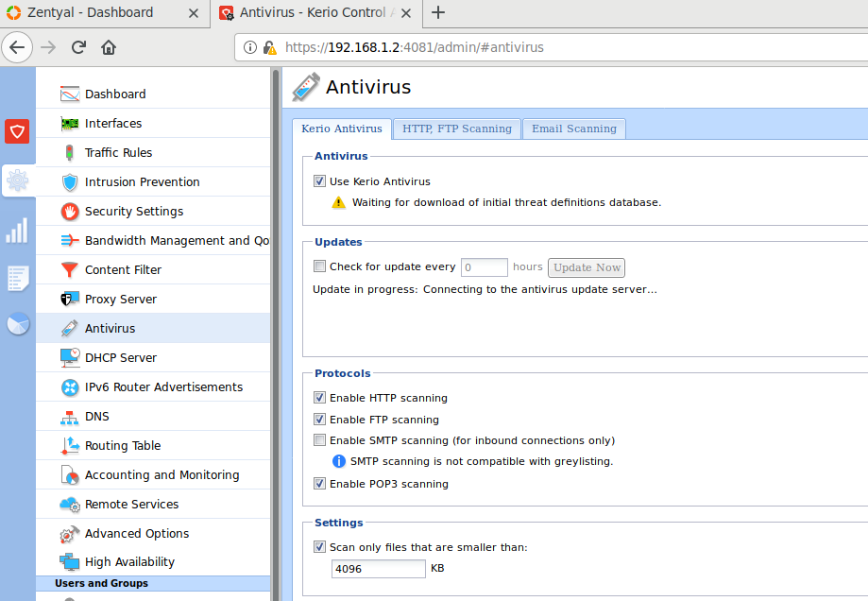Click the Update Now button
The height and width of the screenshot is (601, 868).
(x=587, y=267)
